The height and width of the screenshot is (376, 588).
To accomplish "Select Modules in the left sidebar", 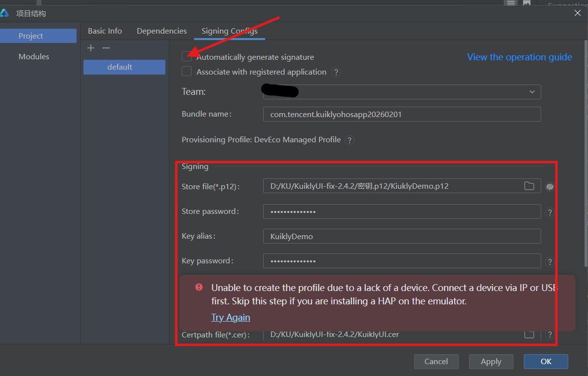I will [x=34, y=57].
